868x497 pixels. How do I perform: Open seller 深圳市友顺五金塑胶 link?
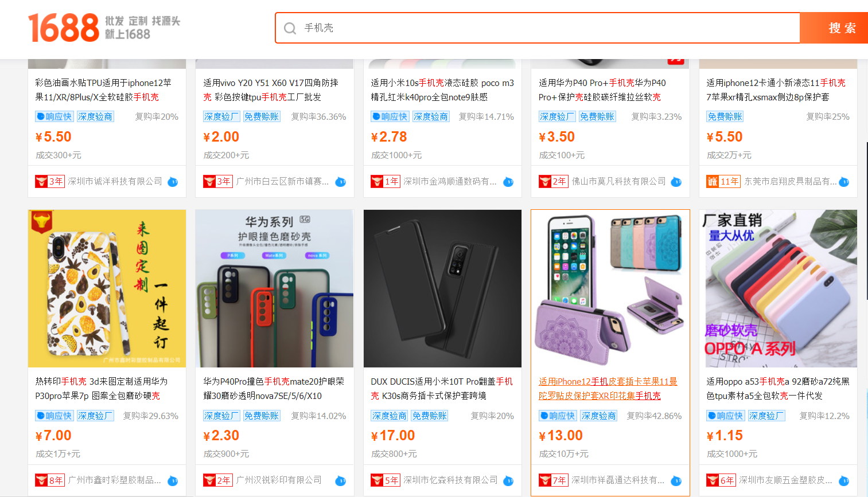click(x=785, y=480)
